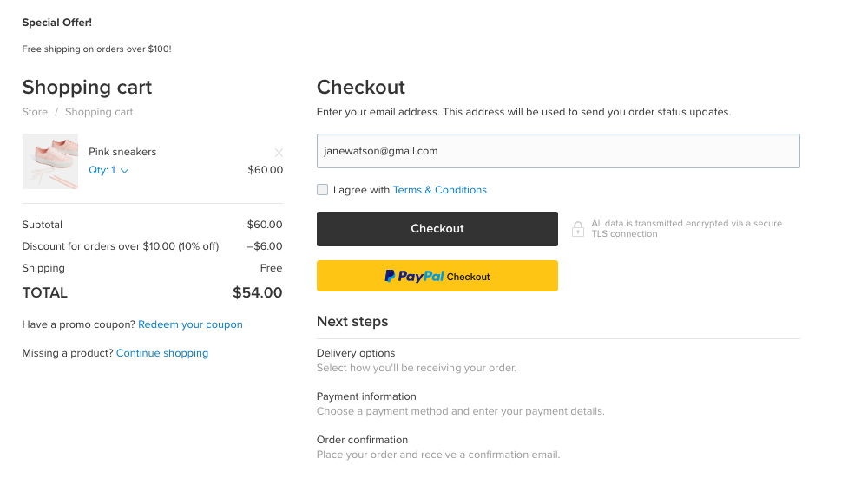
Task: Remove Pink sneakers using the X icon
Action: (x=279, y=153)
